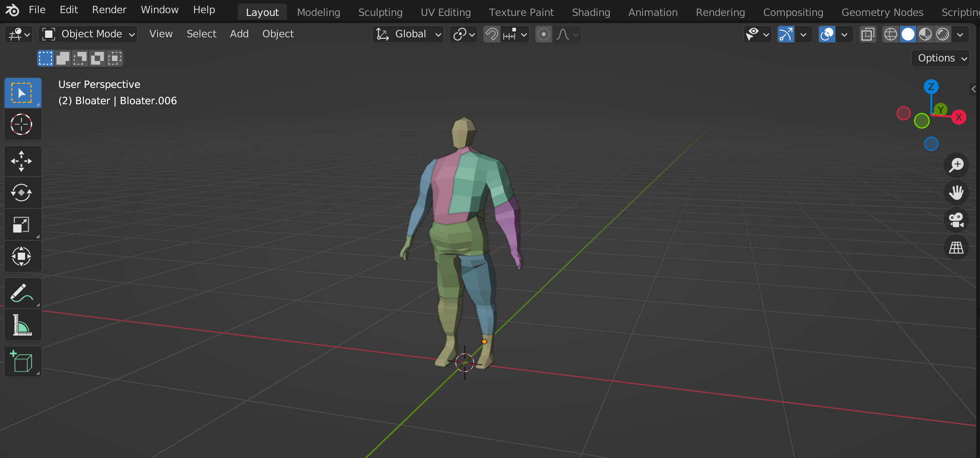Select the Measure tool
This screenshot has width=980, height=458.
tap(23, 325)
